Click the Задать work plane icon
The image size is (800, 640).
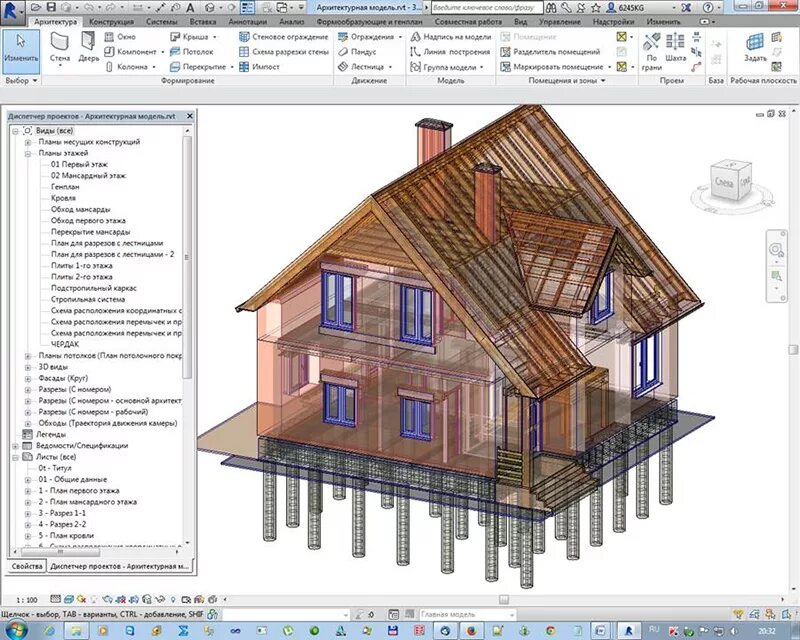(755, 47)
